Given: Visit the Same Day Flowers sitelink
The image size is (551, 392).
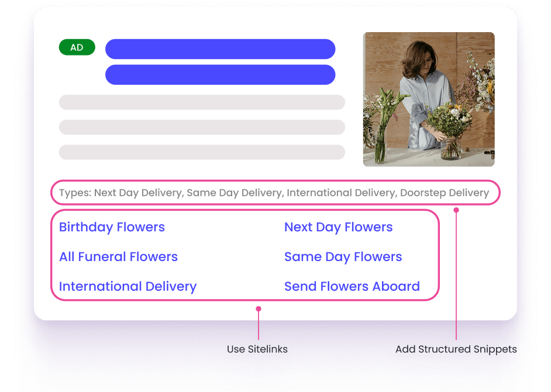Looking at the screenshot, I should (x=343, y=257).
